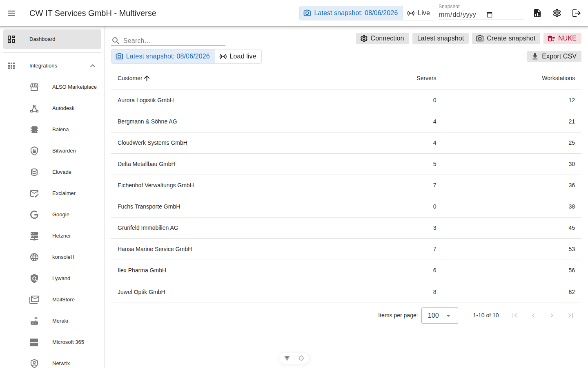The image size is (588, 368).
Task: Click the Integrations apps grid icon
Action: tap(11, 66)
